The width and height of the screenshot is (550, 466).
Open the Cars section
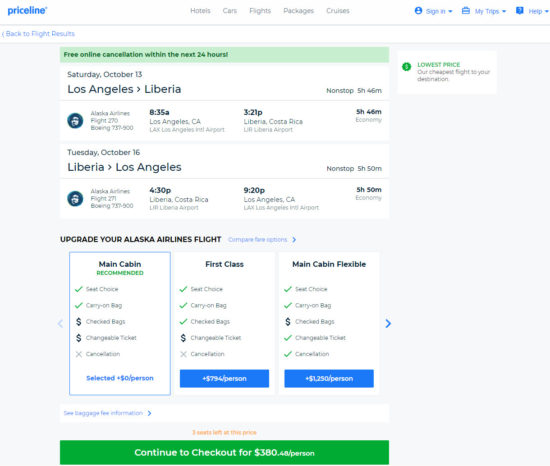pos(230,11)
